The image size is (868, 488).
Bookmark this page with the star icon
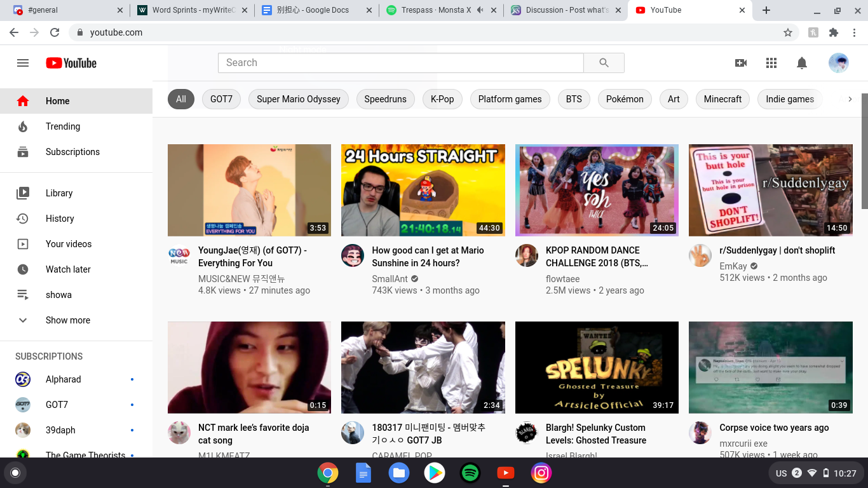click(x=788, y=32)
